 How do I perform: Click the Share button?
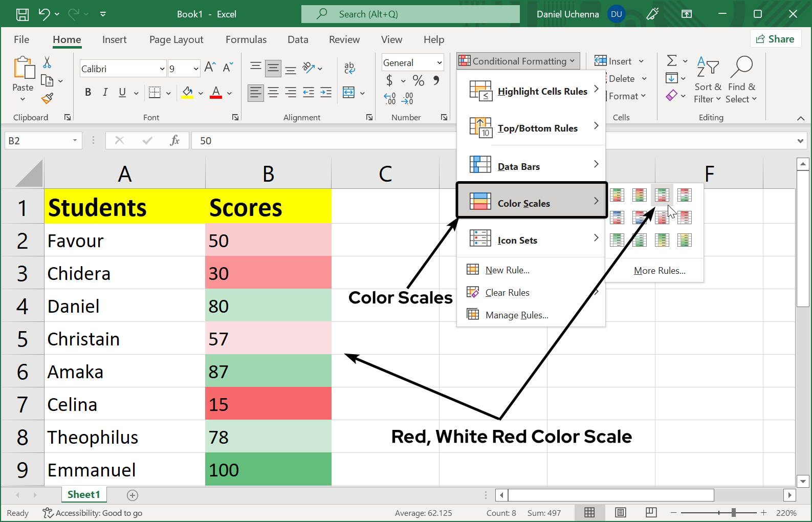[775, 39]
